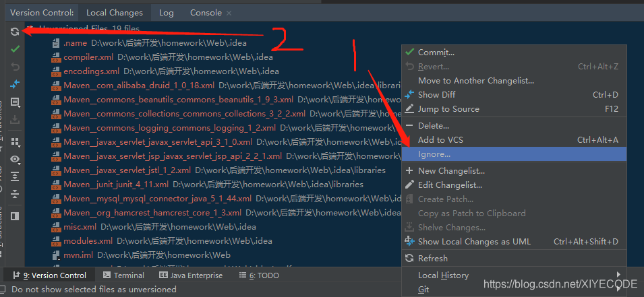This screenshot has width=644, height=297.
Task: Choose Revert... in the context menu
Action: (514, 67)
